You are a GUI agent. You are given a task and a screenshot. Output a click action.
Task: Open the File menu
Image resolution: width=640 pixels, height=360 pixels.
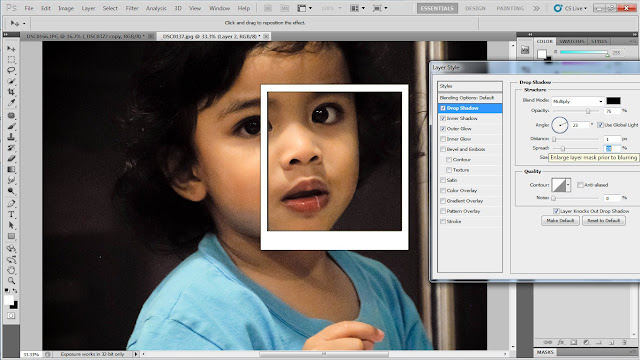click(x=29, y=8)
